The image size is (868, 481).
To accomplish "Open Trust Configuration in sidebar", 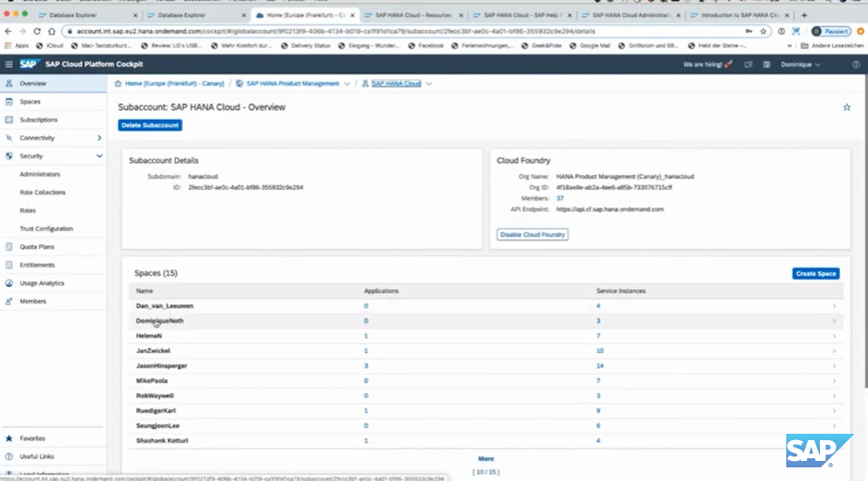I will pyautogui.click(x=46, y=229).
